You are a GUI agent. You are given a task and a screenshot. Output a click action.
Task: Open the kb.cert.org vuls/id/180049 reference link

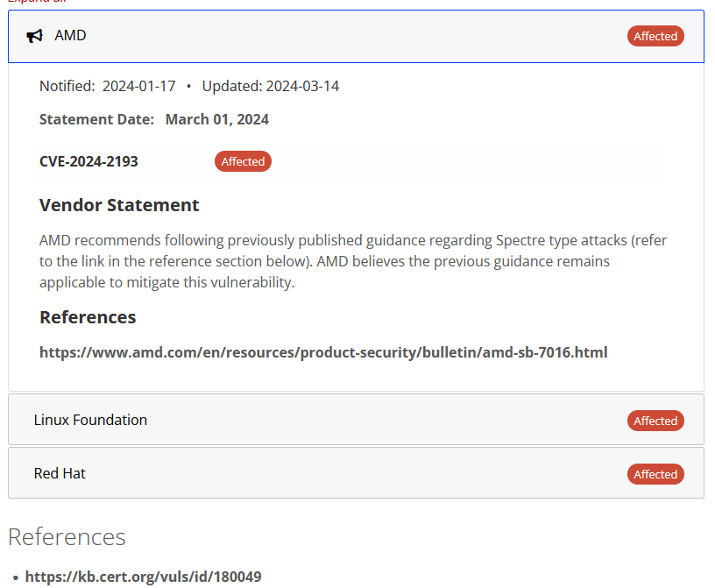(143, 577)
